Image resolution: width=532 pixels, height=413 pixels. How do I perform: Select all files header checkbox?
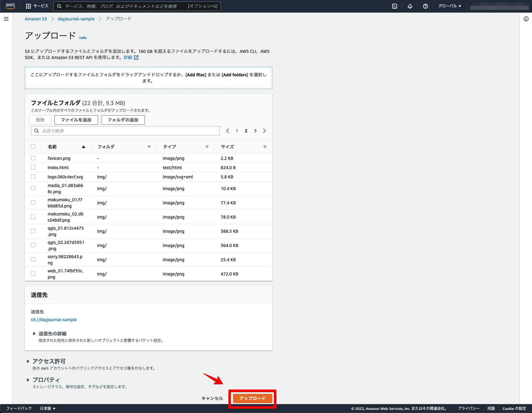pyautogui.click(x=33, y=147)
